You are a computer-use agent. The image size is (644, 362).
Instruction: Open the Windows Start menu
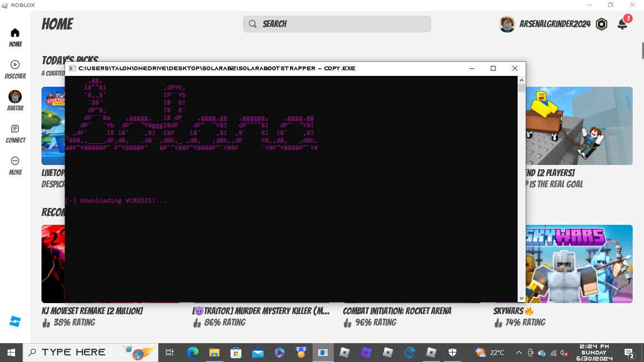point(11,352)
